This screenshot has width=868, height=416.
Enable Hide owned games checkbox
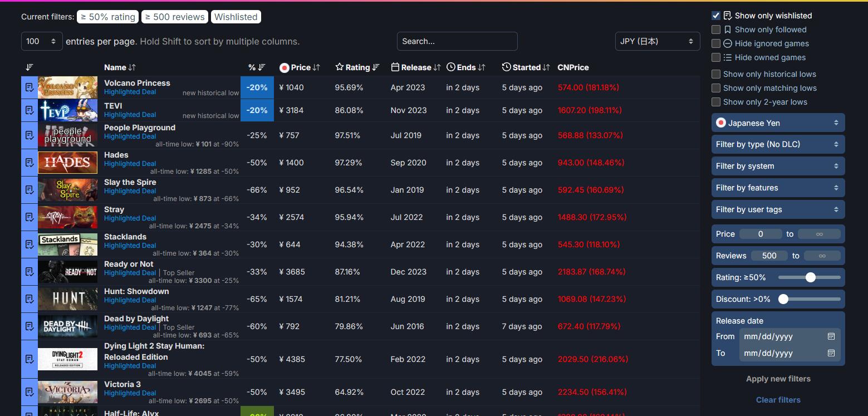[716, 57]
